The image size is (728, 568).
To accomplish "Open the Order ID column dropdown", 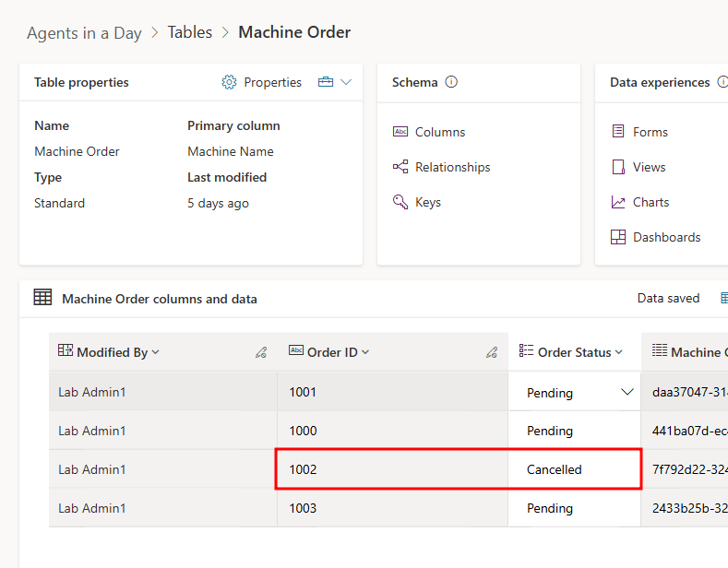I will [x=365, y=352].
